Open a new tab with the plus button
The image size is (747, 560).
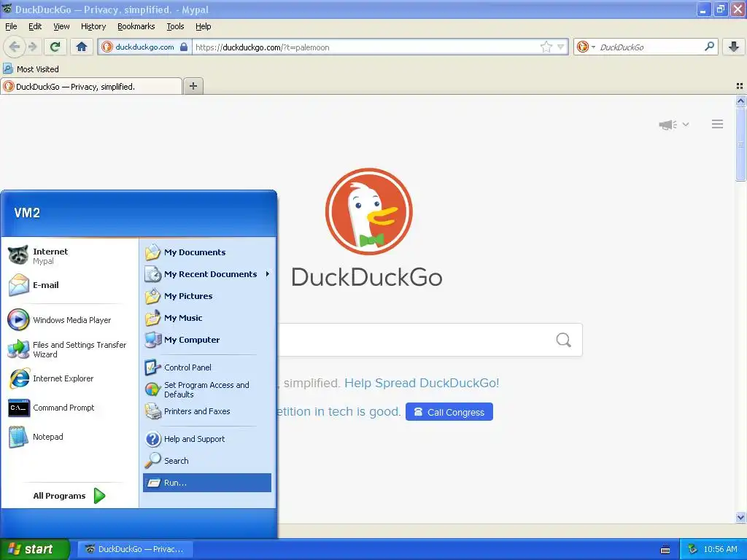pyautogui.click(x=193, y=86)
